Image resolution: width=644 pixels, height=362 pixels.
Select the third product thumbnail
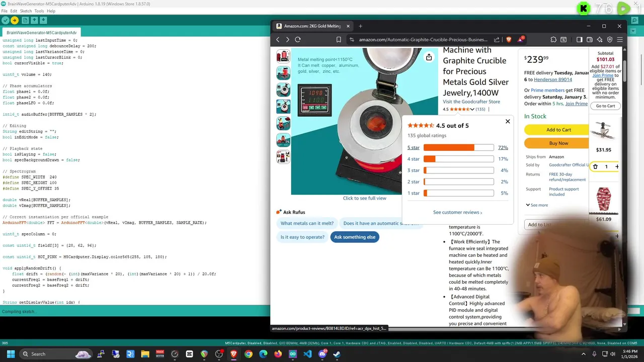(x=283, y=89)
